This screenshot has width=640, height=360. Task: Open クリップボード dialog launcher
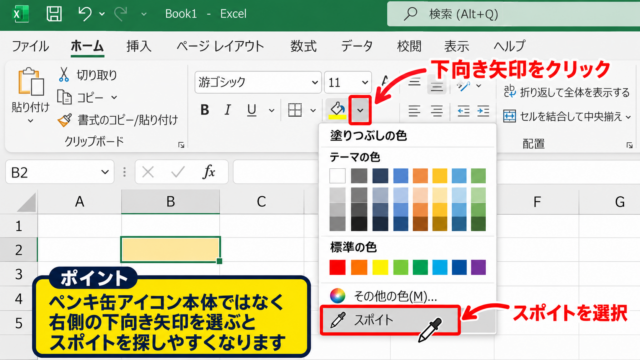(181, 145)
